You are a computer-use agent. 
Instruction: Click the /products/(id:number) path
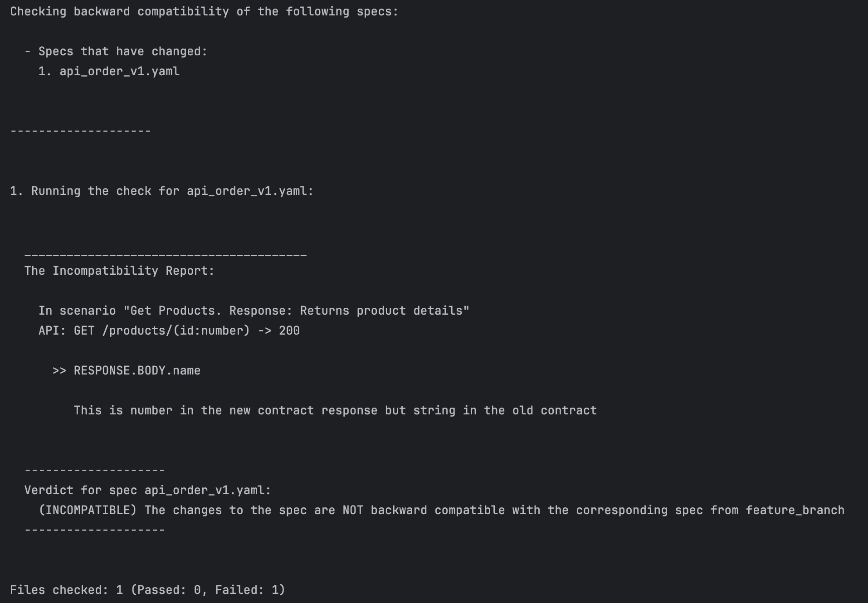coord(176,331)
